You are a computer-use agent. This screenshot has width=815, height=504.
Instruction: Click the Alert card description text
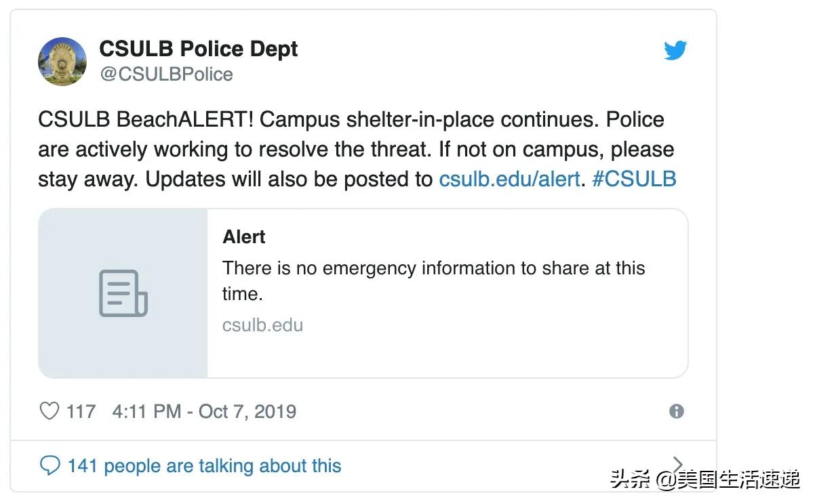[x=434, y=280]
